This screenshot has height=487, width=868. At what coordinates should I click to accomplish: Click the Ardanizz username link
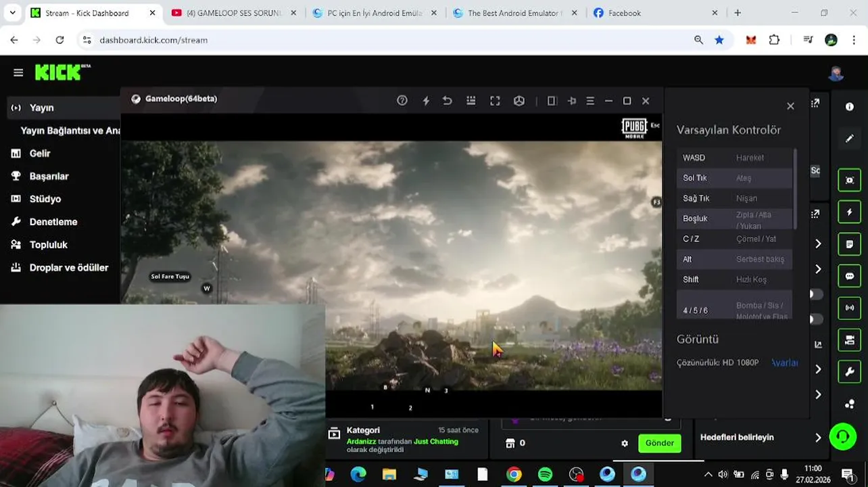[x=362, y=442]
